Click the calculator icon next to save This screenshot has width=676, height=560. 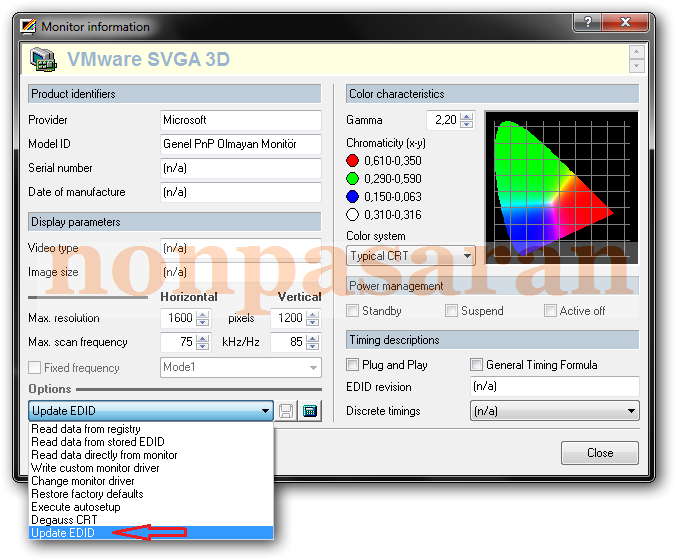310,410
